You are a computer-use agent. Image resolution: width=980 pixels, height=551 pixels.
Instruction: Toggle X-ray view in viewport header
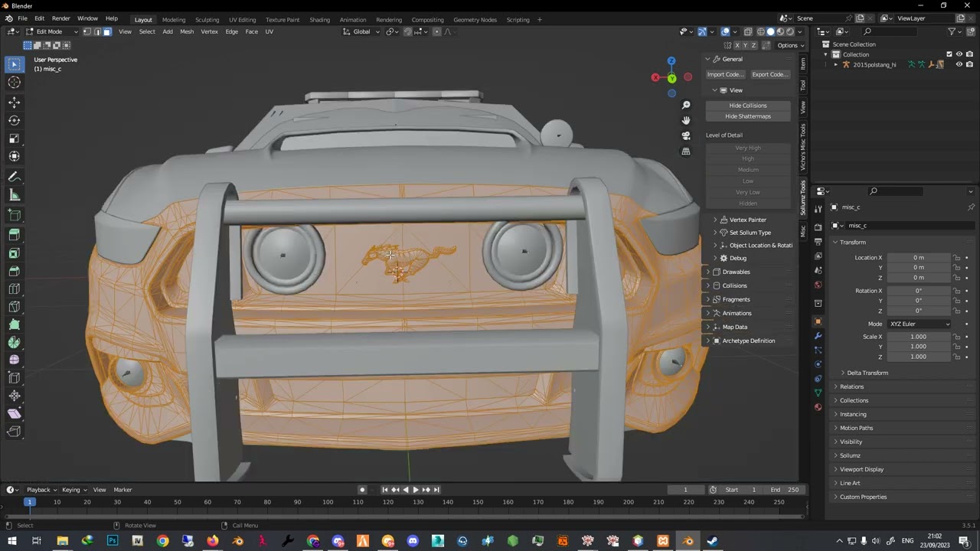tap(748, 31)
